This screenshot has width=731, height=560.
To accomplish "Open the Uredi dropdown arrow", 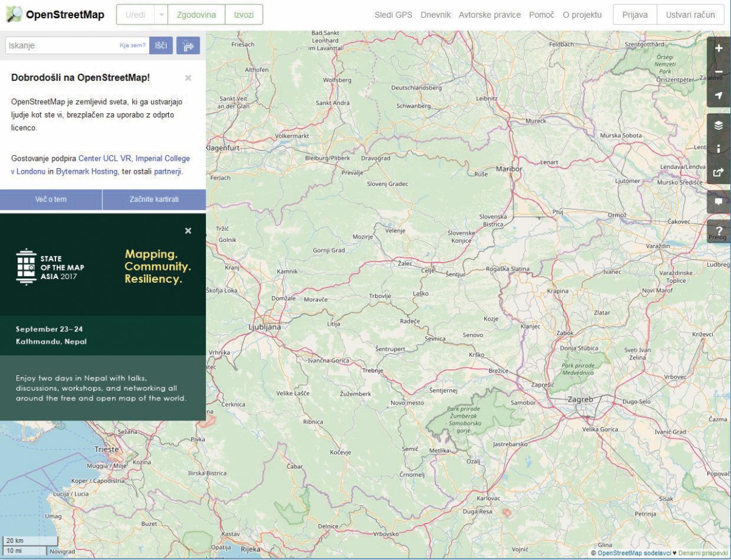I will [161, 15].
